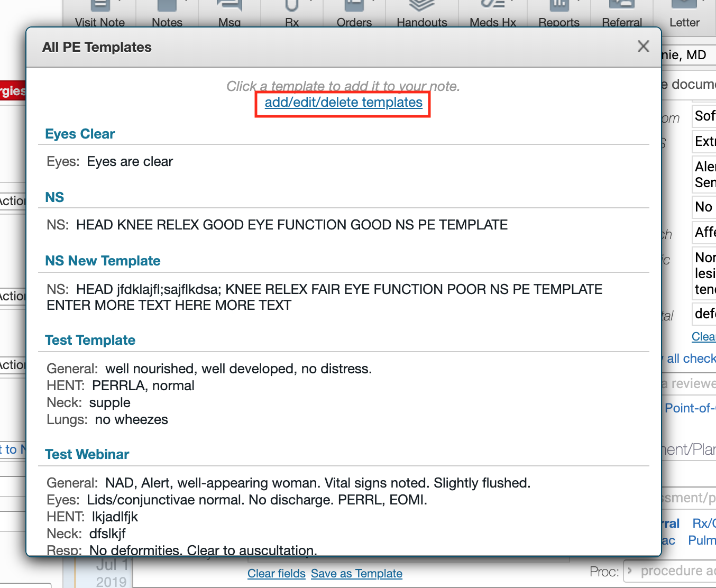
Task: Close the All PE Templates dialog
Action: pyautogui.click(x=643, y=47)
